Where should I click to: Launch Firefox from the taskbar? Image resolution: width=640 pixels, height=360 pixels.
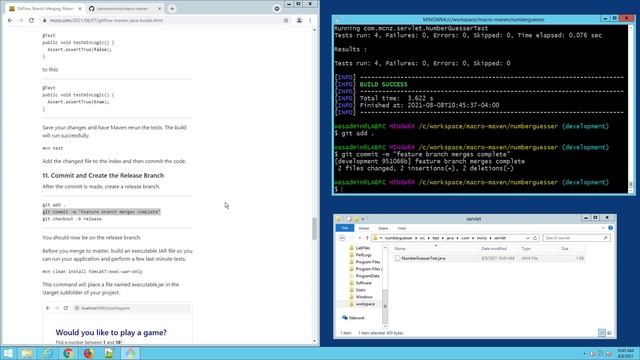[x=89, y=353]
